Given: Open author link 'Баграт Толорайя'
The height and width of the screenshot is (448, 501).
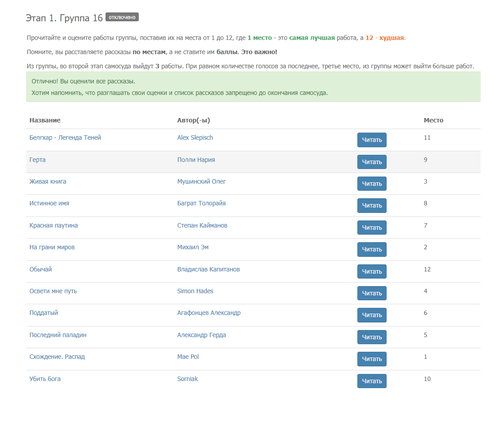Looking at the screenshot, I should [x=201, y=203].
